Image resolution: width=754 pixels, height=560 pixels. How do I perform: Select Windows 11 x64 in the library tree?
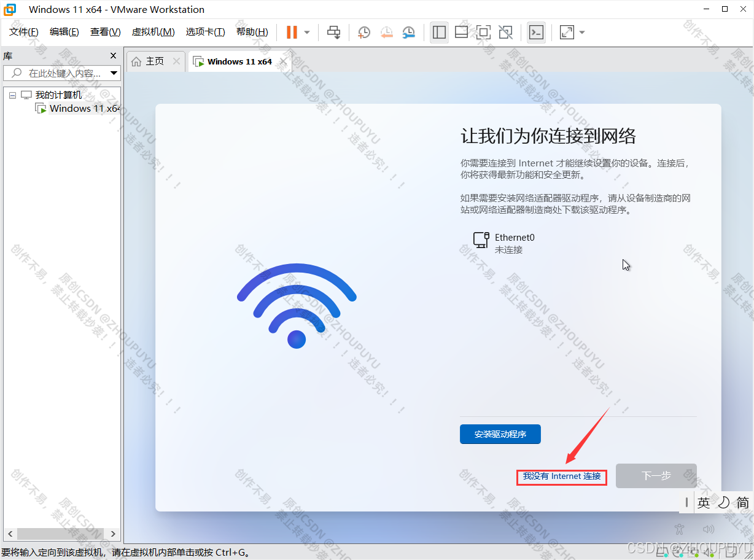(x=85, y=109)
